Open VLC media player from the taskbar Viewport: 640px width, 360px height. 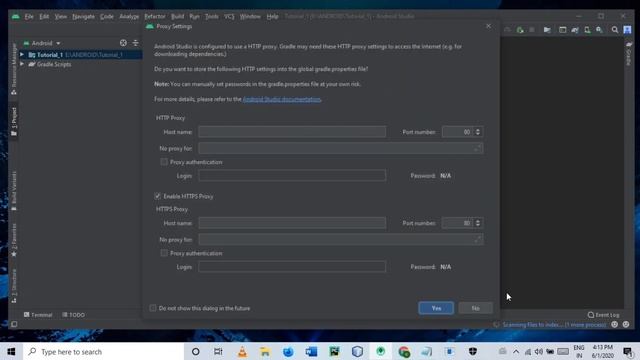242,351
